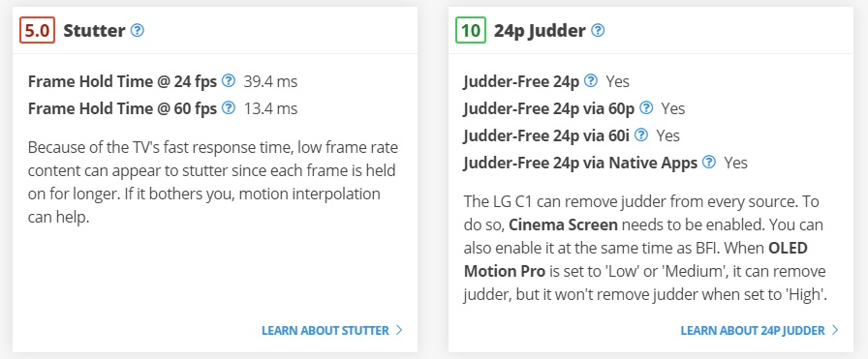868x359 pixels.
Task: Select the Stutter section heading
Action: point(94,31)
